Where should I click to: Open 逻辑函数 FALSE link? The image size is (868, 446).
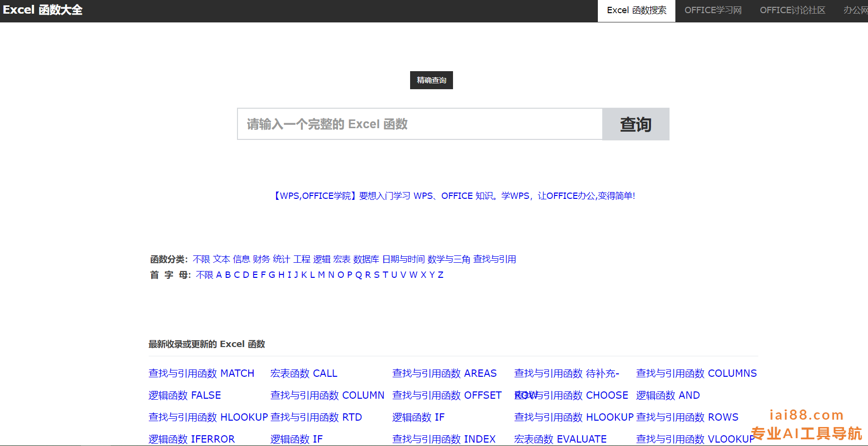185,395
